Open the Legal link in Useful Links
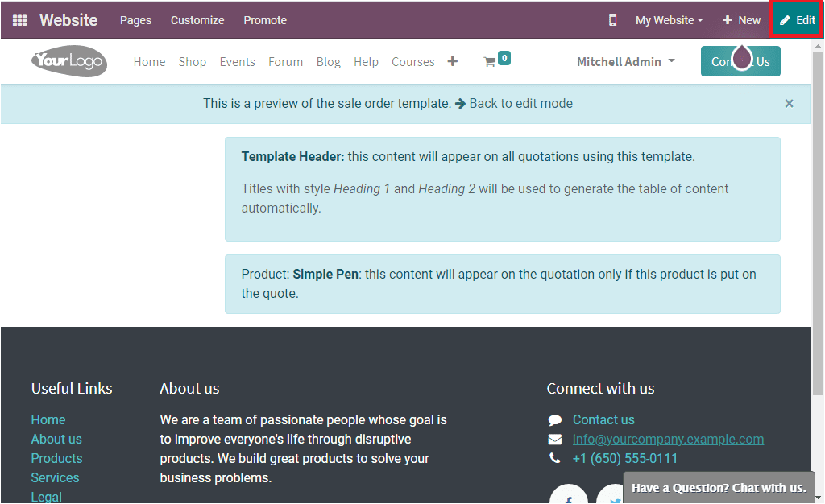The height and width of the screenshot is (504, 825). [x=46, y=497]
